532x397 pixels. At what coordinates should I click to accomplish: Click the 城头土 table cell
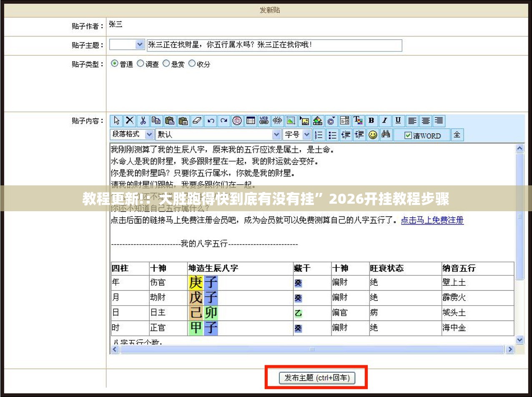click(x=477, y=312)
